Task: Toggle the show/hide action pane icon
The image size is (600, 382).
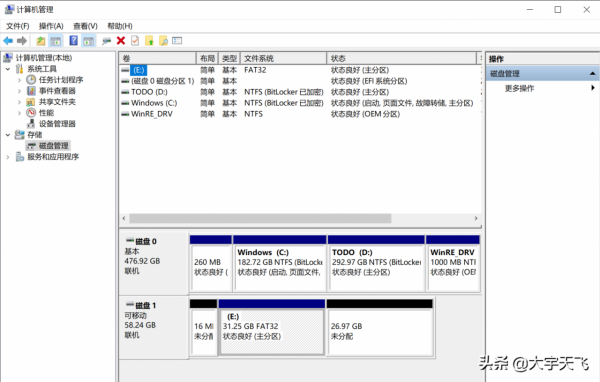Action: point(89,41)
